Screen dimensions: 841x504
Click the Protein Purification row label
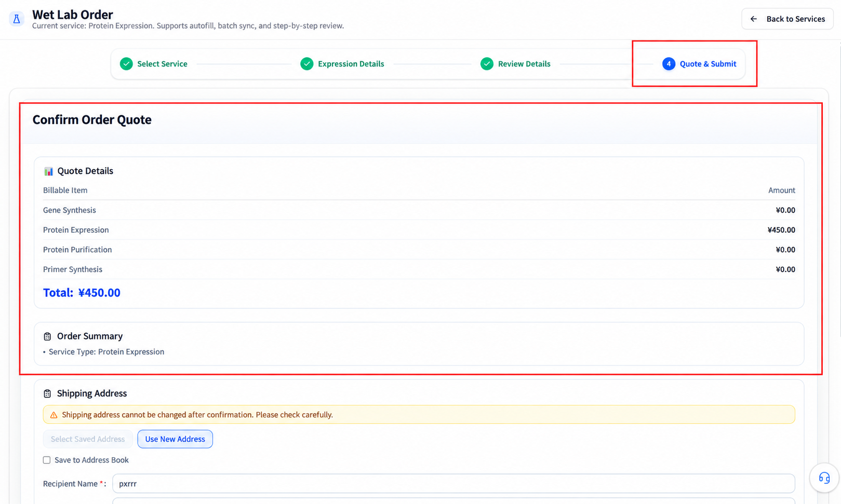(77, 250)
